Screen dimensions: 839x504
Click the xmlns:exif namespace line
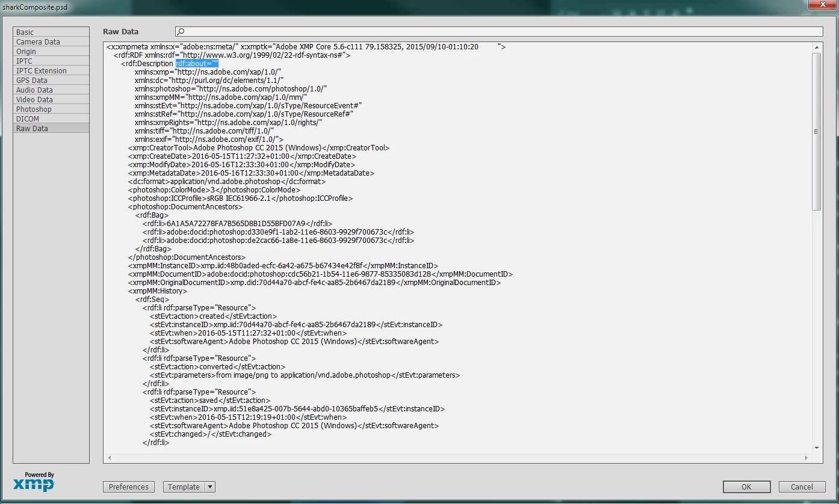click(x=209, y=139)
